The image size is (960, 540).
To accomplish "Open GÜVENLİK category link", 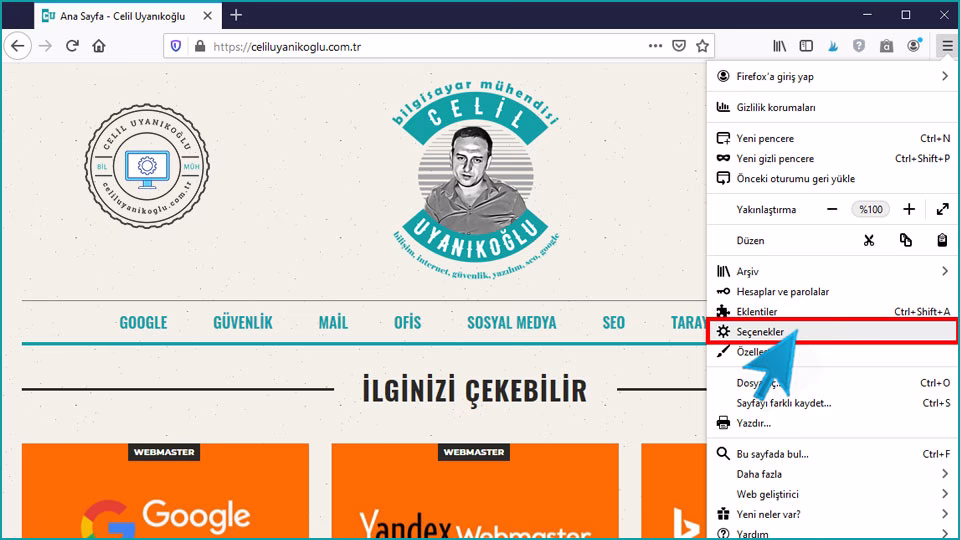I will point(242,323).
